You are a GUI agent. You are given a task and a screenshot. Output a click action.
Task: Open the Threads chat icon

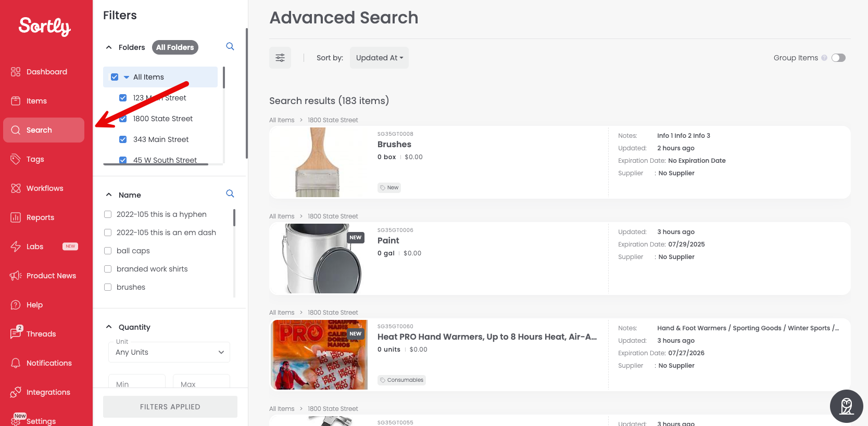(16, 333)
